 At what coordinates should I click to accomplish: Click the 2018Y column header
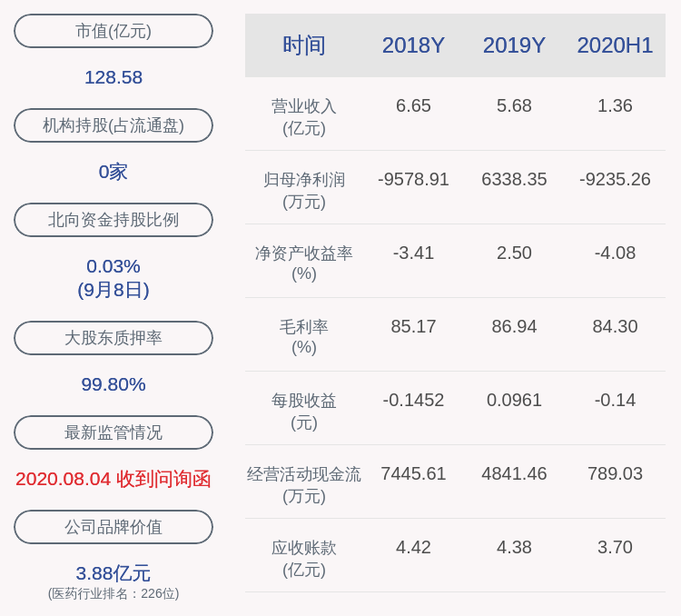413,45
